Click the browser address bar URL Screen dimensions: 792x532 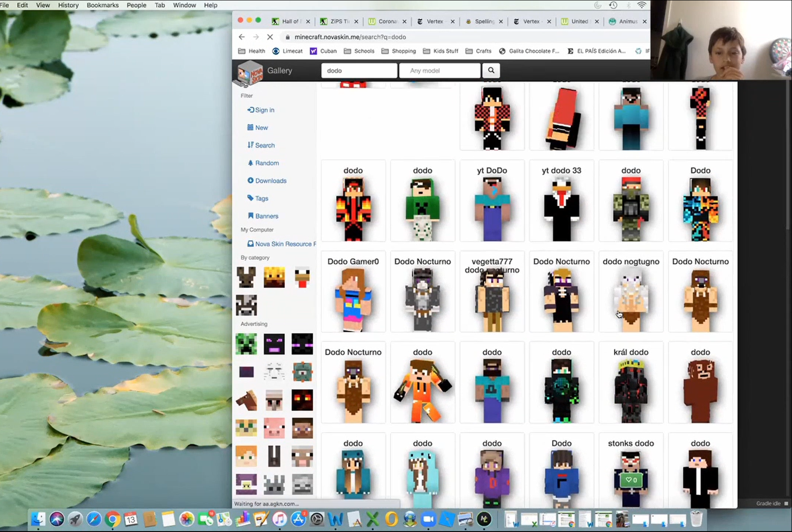click(x=350, y=37)
